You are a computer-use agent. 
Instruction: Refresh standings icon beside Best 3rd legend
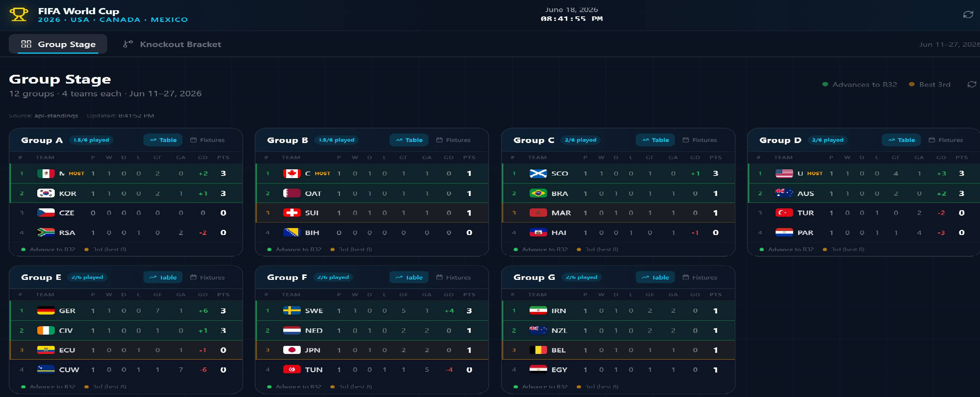972,84
